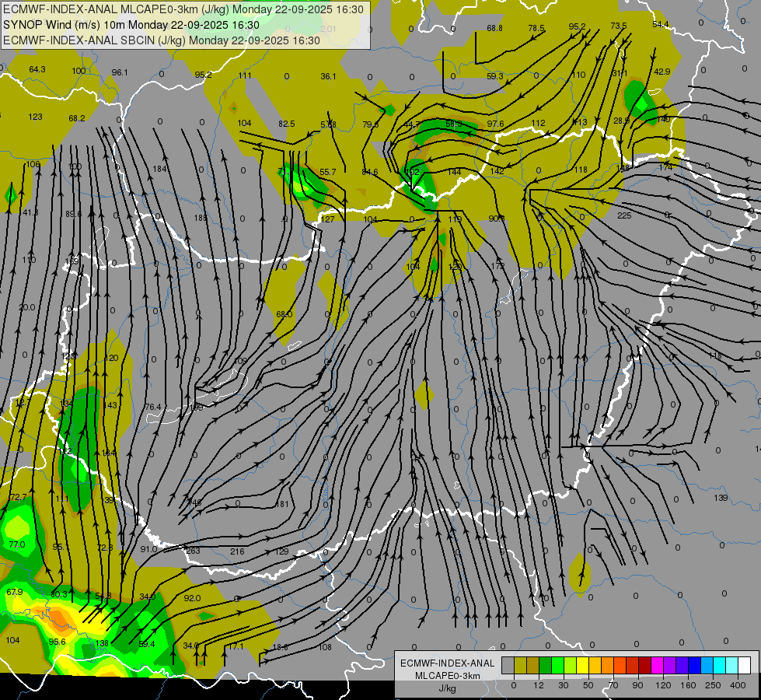The image size is (761, 700).
Task: Click the map value 216
Action: [x=237, y=551]
